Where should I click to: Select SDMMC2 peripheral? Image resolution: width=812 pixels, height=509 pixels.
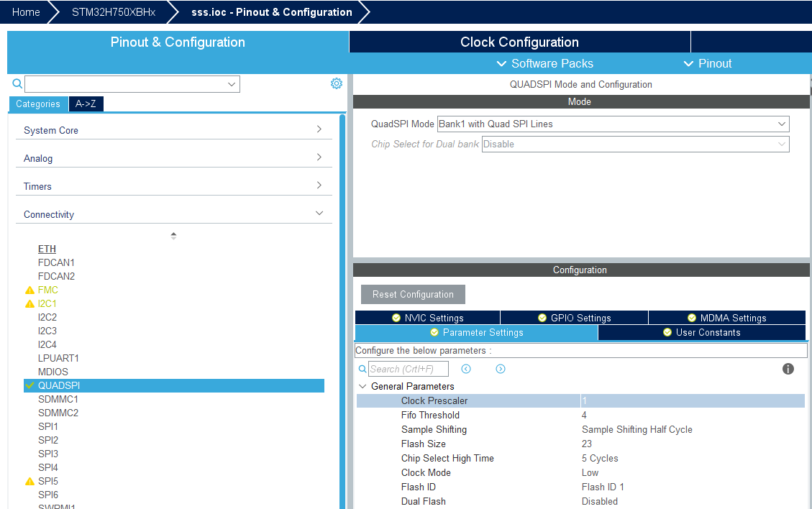[x=58, y=413]
